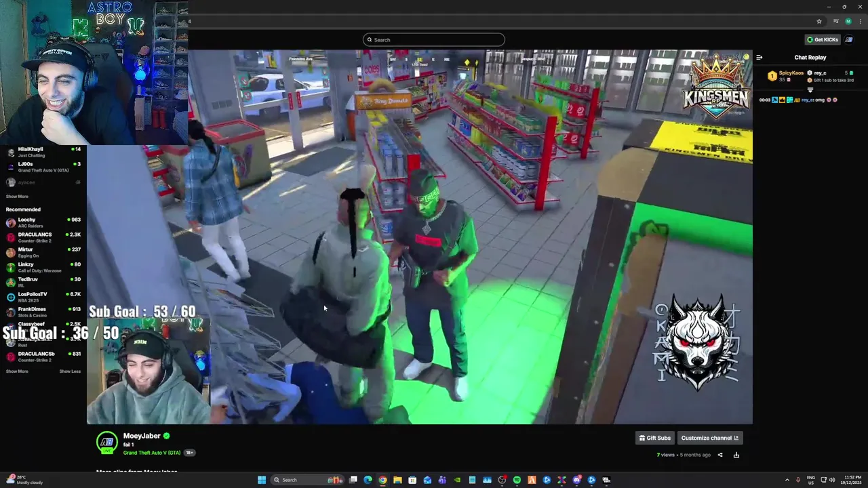Open Discord from taskbar
Screen dimensions: 868x488
coord(576,480)
